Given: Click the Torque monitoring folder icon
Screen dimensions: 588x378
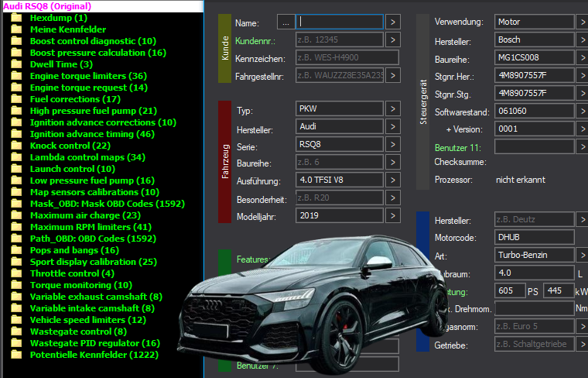Looking at the screenshot, I should click(16, 285).
